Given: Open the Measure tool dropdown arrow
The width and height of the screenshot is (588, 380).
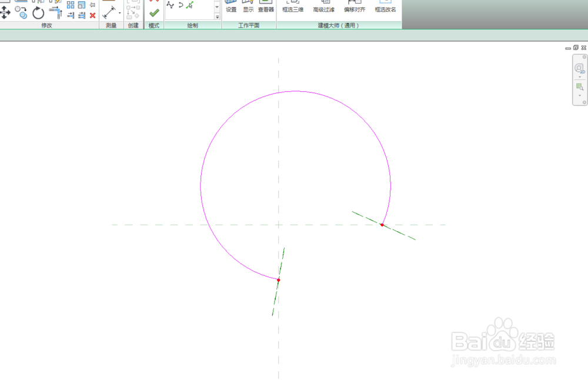Looking at the screenshot, I should (119, 13).
